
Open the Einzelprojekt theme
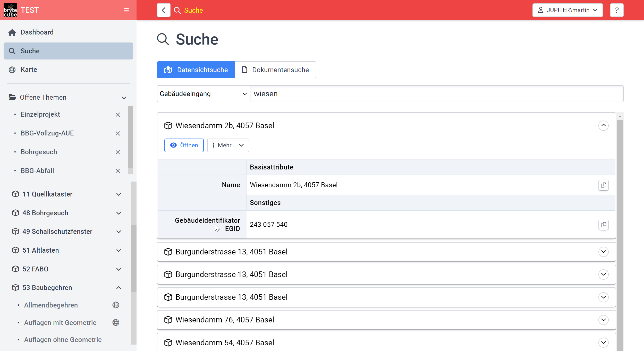pos(40,114)
